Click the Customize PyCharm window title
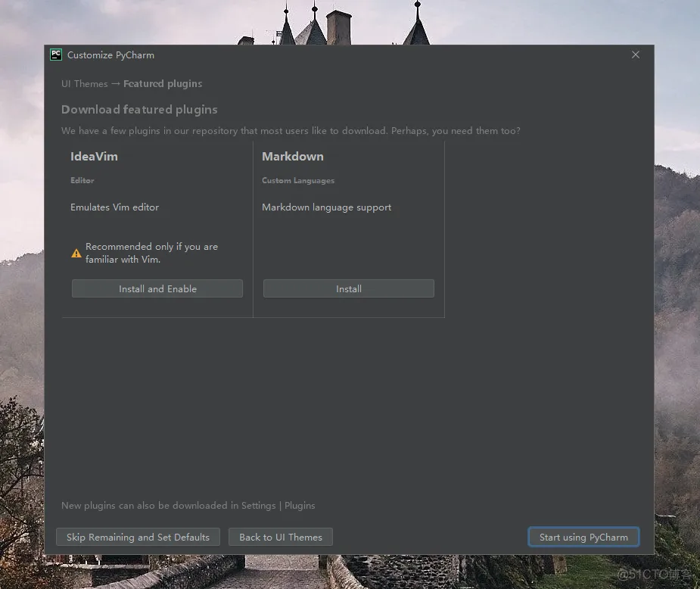 [x=110, y=55]
